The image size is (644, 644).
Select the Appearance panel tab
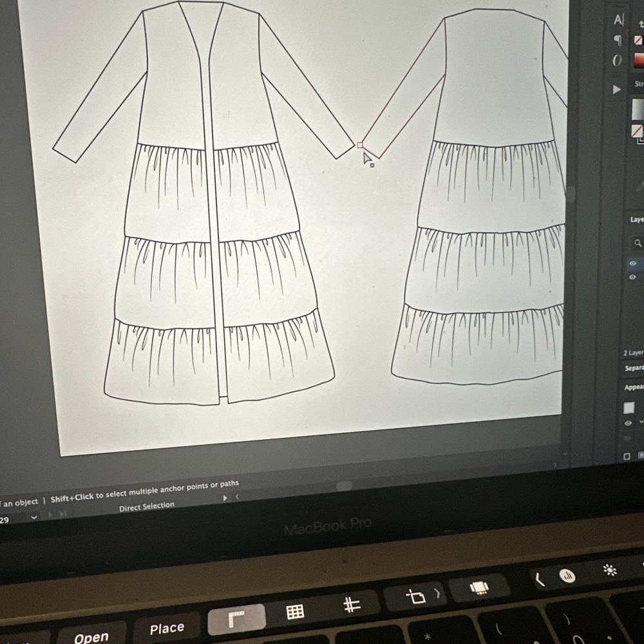pos(634,388)
